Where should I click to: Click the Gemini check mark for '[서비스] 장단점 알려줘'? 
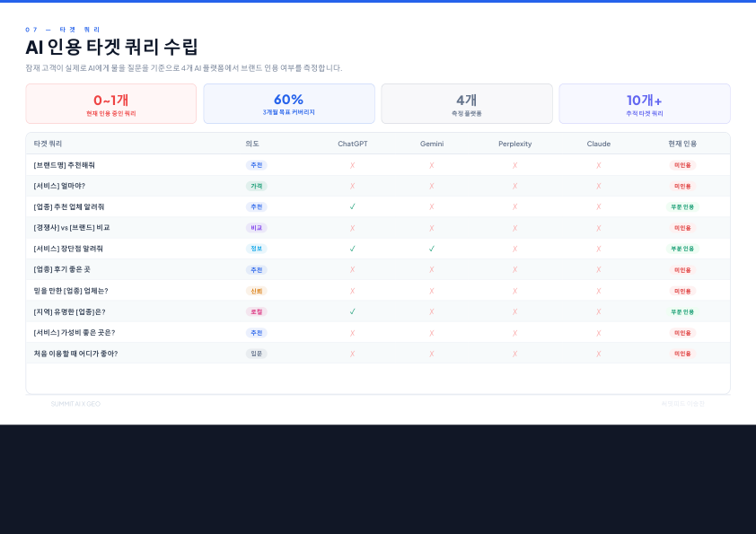pyautogui.click(x=432, y=249)
